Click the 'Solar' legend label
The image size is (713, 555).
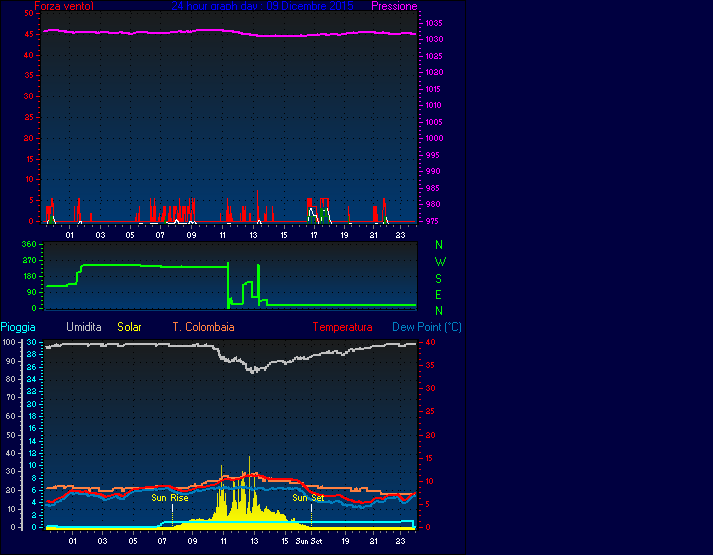tap(130, 327)
